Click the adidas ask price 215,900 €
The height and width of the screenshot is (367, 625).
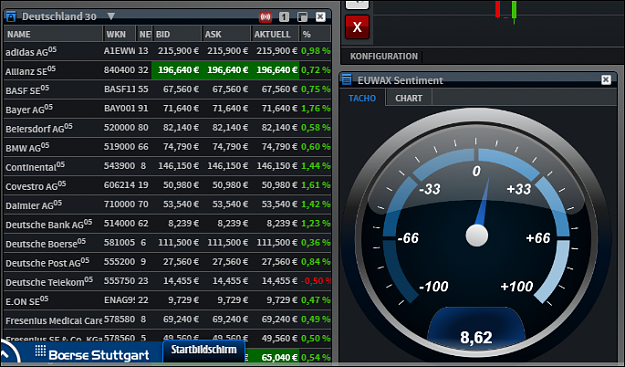click(x=228, y=51)
